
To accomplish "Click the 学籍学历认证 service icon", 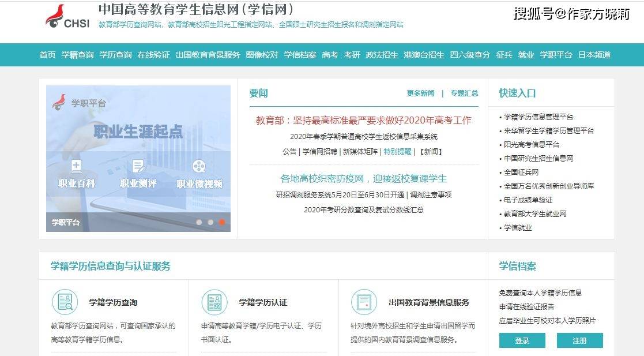I will (x=214, y=302).
